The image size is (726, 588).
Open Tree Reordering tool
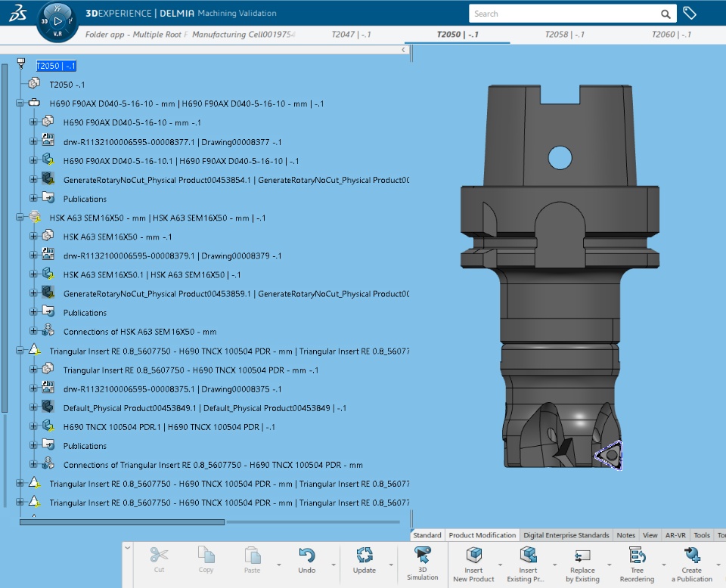[x=637, y=554]
